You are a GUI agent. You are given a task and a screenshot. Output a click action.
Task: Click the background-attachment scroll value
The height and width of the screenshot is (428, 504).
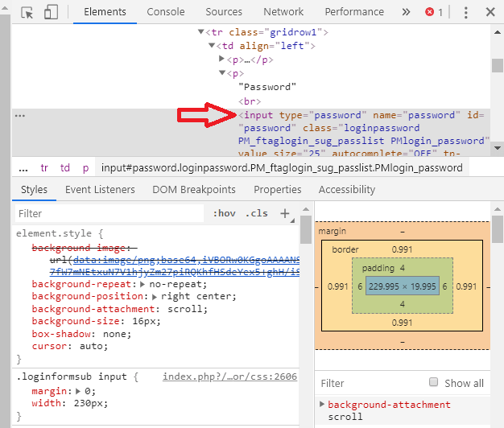[184, 309]
